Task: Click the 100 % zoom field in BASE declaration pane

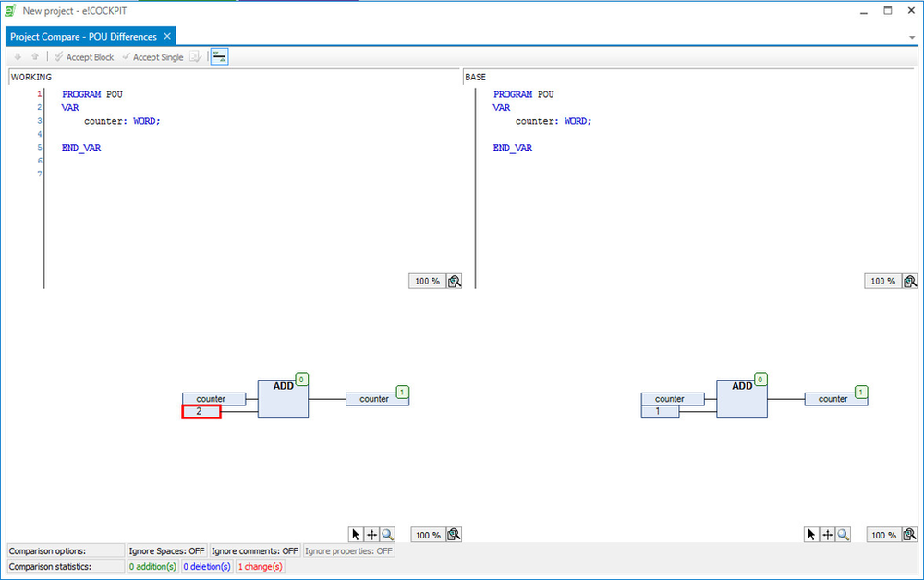Action: click(x=882, y=282)
